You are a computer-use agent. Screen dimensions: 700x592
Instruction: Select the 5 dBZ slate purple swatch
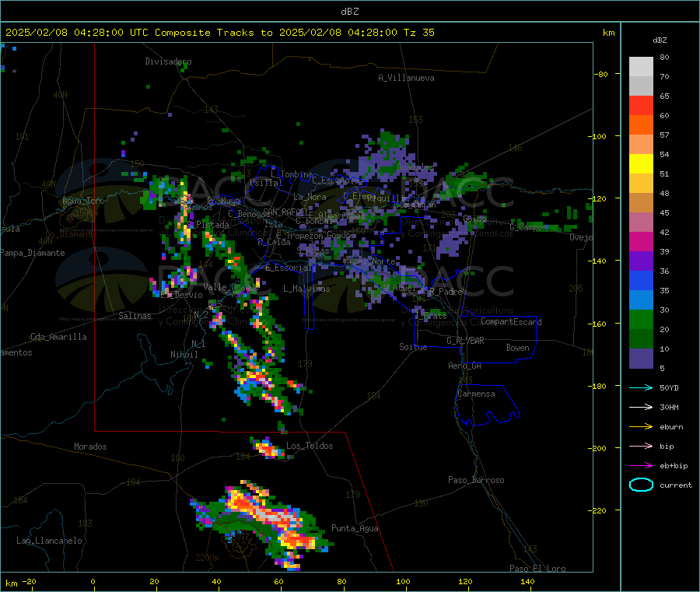pos(641,359)
